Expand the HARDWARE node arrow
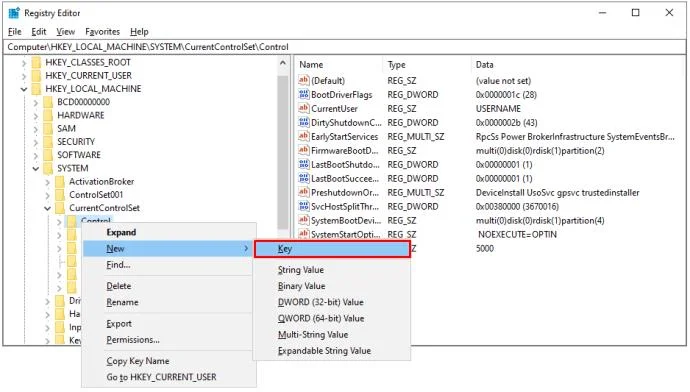 pos(36,116)
